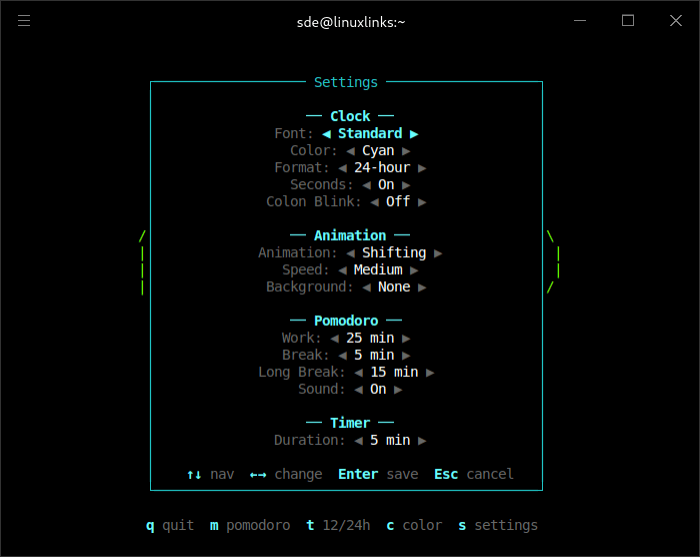Click right arrow after Work 25 min
The height and width of the screenshot is (557, 700).
pos(406,339)
